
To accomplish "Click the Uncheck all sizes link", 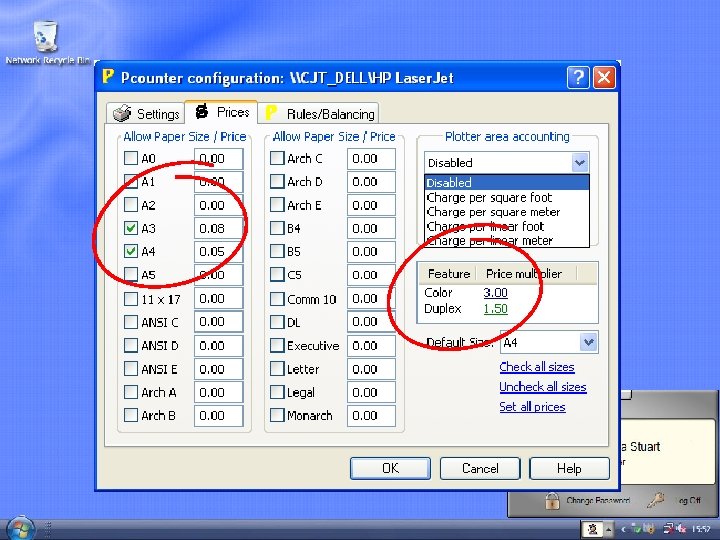I will (543, 387).
